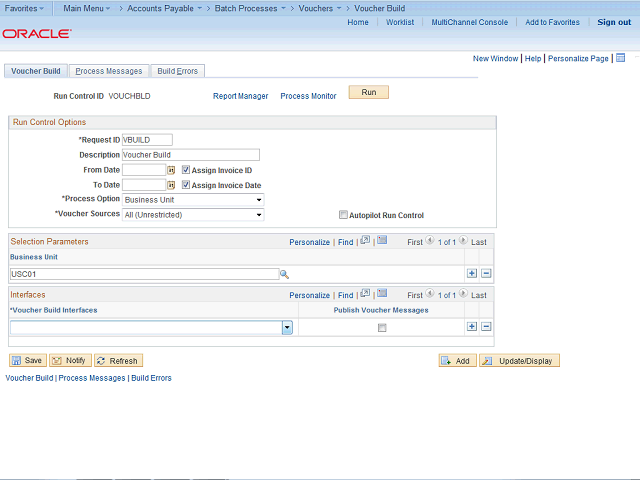The width and height of the screenshot is (640, 480).
Task: Switch to Process Messages tab
Action: [x=109, y=71]
